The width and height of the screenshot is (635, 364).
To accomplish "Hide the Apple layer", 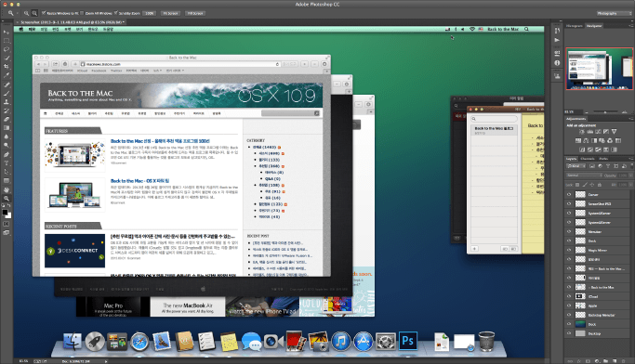I will (x=569, y=305).
